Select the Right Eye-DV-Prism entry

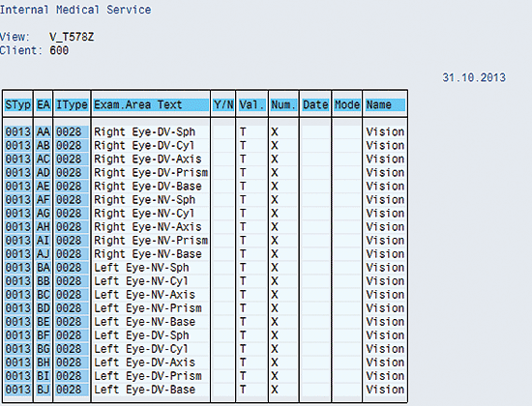click(x=151, y=173)
